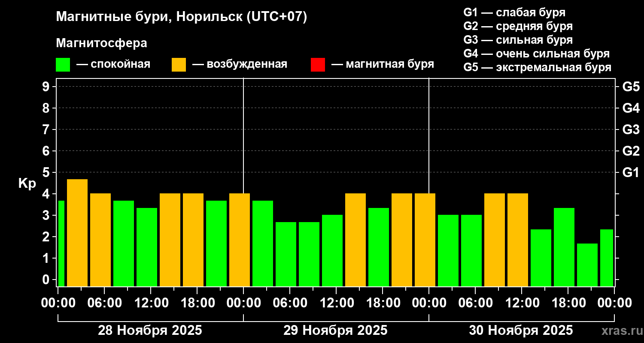Click the green спокойная legend swatch

pyautogui.click(x=63, y=64)
